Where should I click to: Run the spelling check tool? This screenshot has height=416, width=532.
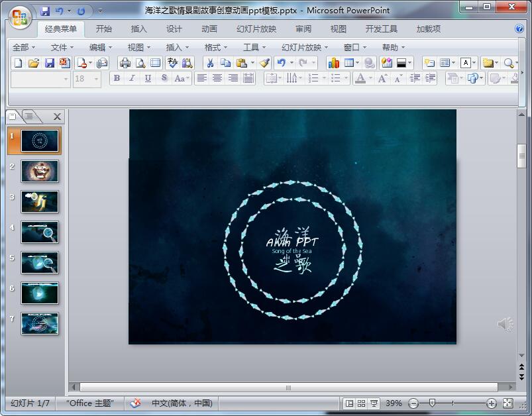[x=172, y=63]
